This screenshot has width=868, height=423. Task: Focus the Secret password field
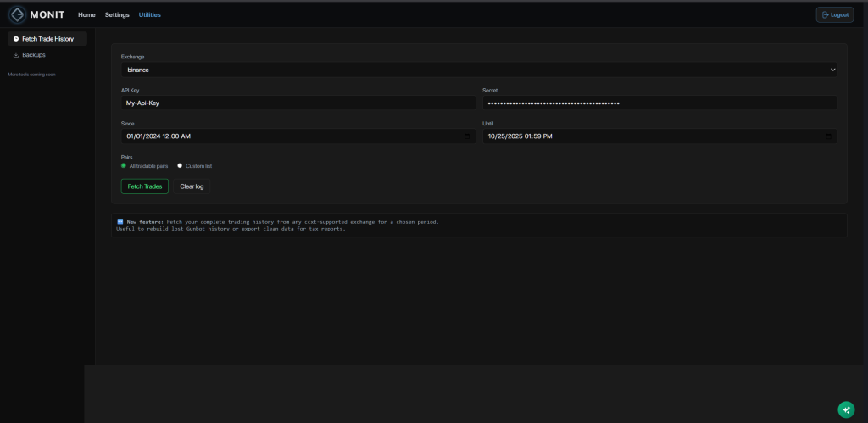[x=659, y=103]
